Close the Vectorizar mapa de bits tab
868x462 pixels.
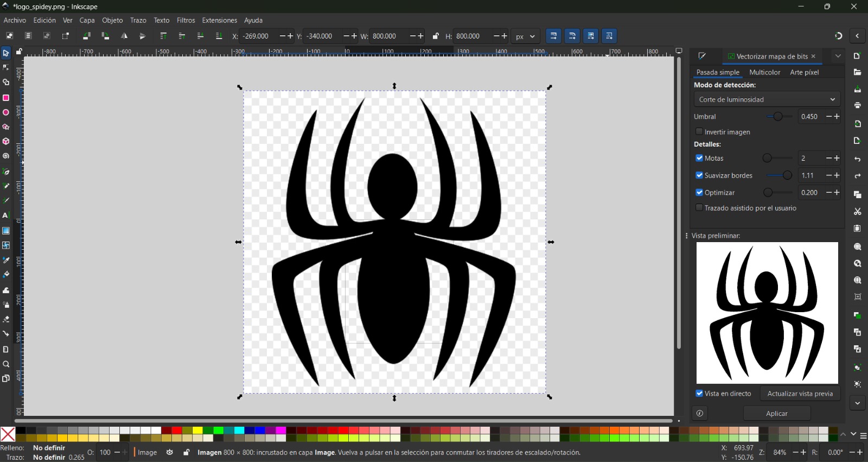(813, 56)
